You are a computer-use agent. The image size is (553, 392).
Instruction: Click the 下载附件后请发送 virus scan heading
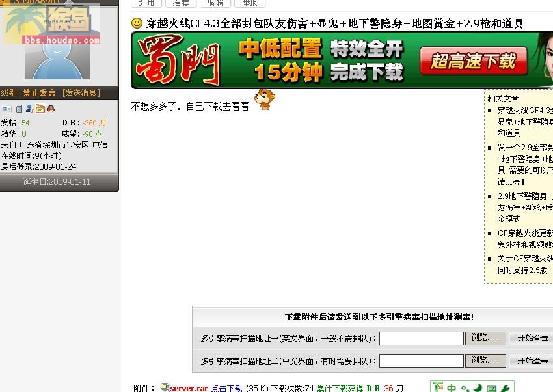point(379,317)
